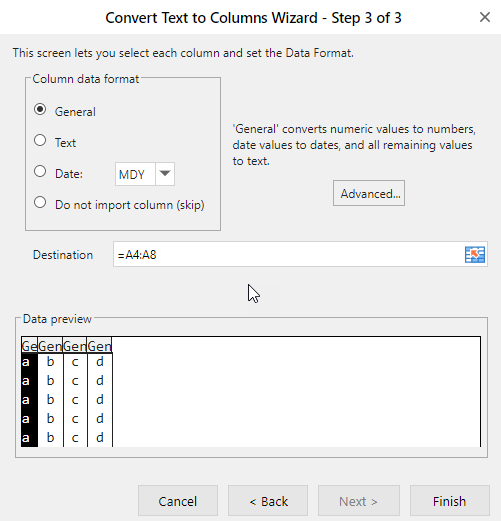Select third General column header in preview
Screen dimensions: 501x521
(x=75, y=346)
